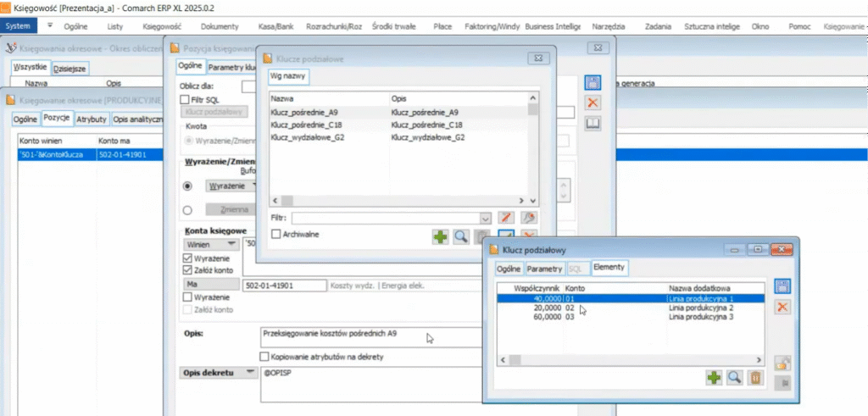This screenshot has width=868, height=416.
Task: Click the quick access arrow next to System
Action: (x=50, y=25)
